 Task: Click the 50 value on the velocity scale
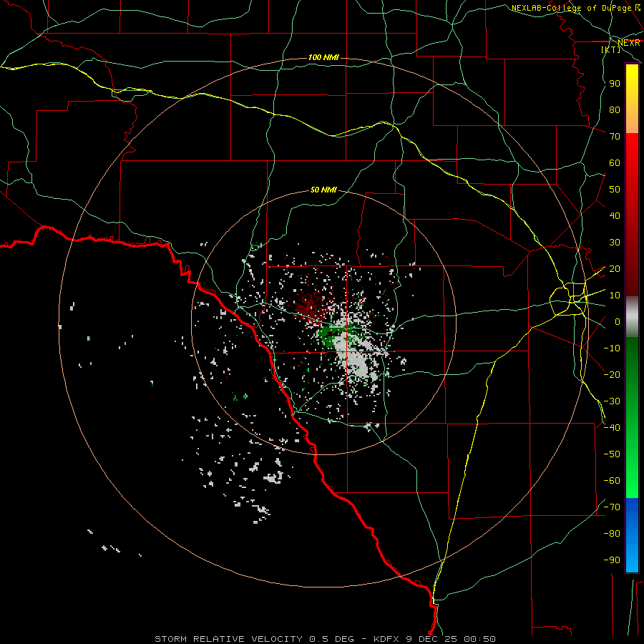click(615, 190)
